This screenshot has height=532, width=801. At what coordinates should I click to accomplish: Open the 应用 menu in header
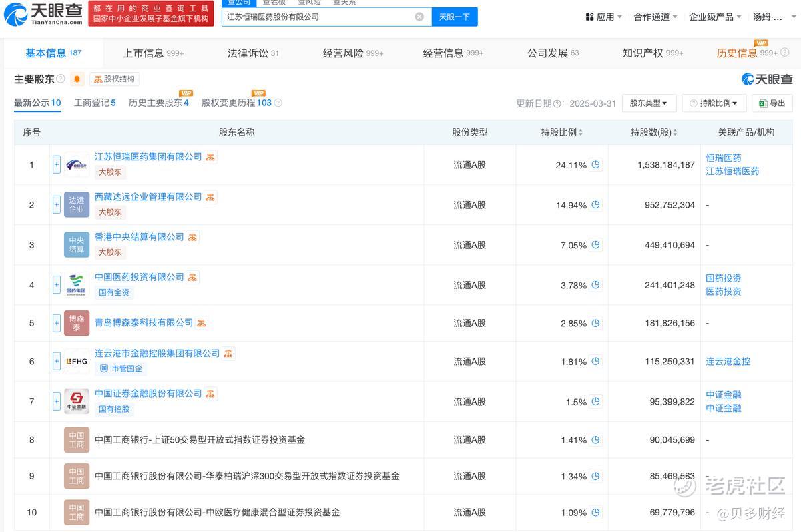pyautogui.click(x=603, y=17)
